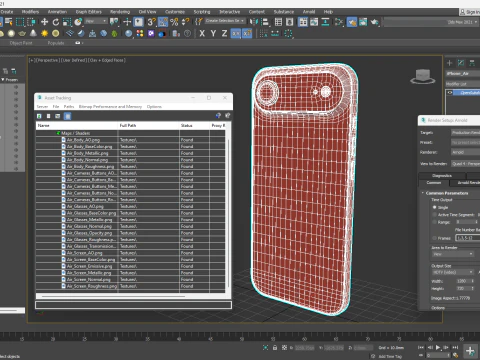This screenshot has width=480, height=360.
Task: Click the rectangular selection region icon
Action: tap(20, 22)
